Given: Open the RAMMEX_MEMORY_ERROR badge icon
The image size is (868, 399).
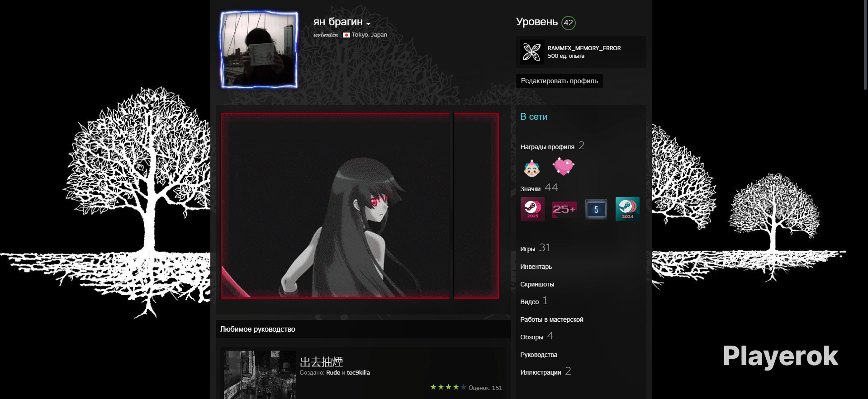Looking at the screenshot, I should tap(531, 52).
